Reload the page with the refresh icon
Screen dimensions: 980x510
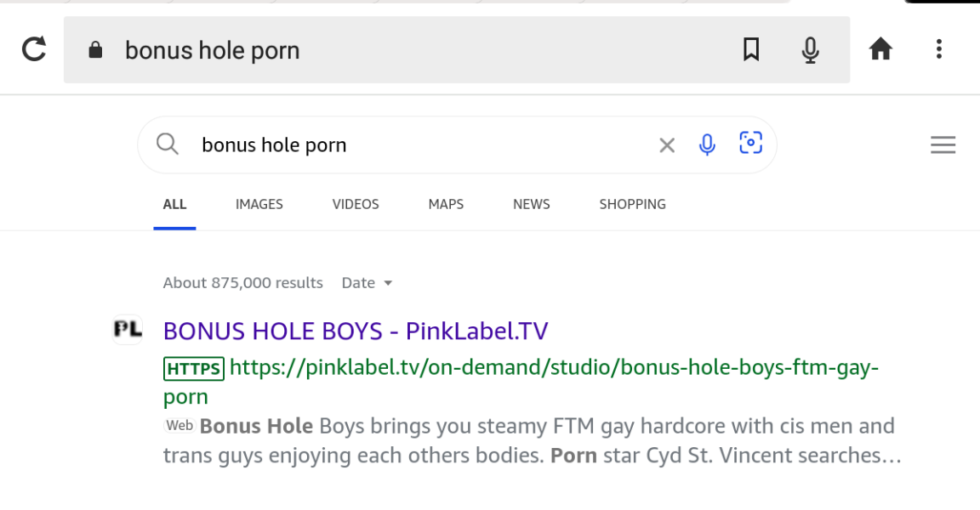[34, 49]
